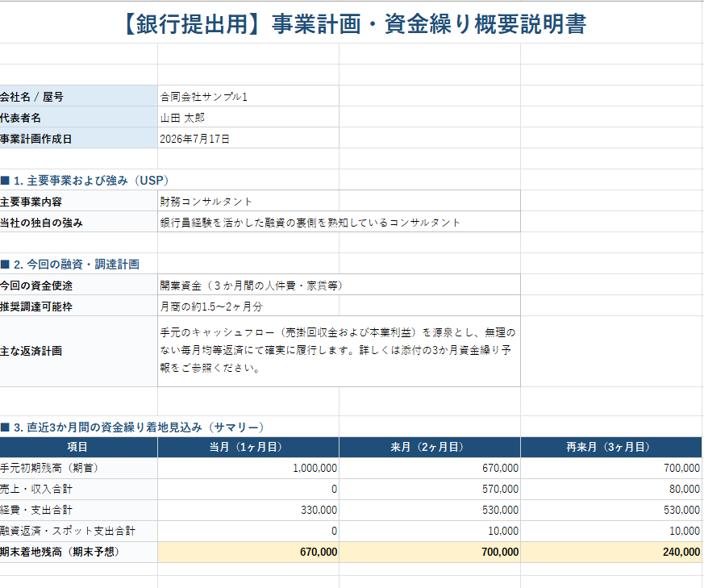The height and width of the screenshot is (588, 704).
Task: Click the 当月（1ヶ月目） column header
Action: [248, 447]
